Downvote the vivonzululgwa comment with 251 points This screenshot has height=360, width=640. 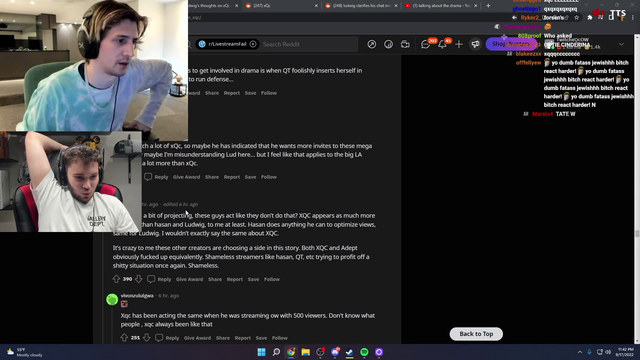pos(147,338)
